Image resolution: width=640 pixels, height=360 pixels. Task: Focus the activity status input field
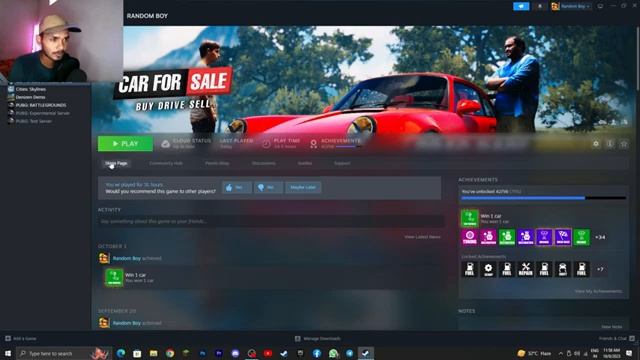(x=271, y=221)
